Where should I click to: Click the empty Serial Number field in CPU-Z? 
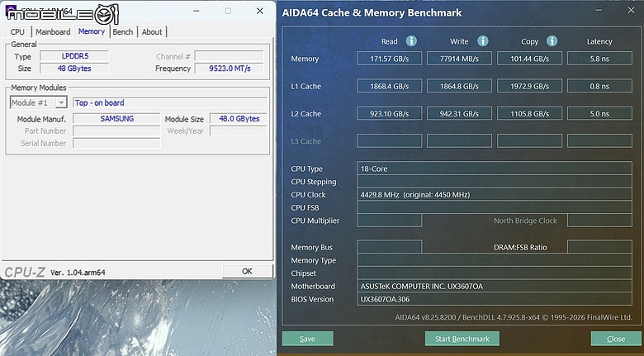click(116, 143)
